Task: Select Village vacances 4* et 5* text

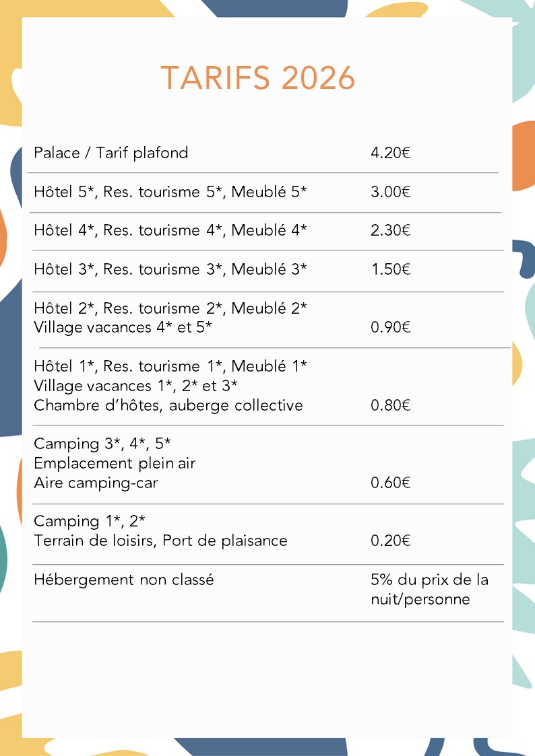Action: tap(123, 327)
